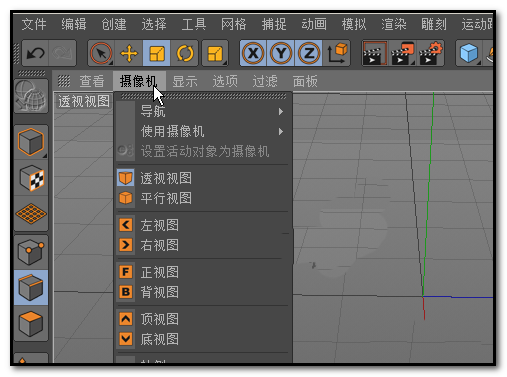Screen dimensions: 507x377
Task: Open the viewport 显示 menu
Action: [x=185, y=81]
